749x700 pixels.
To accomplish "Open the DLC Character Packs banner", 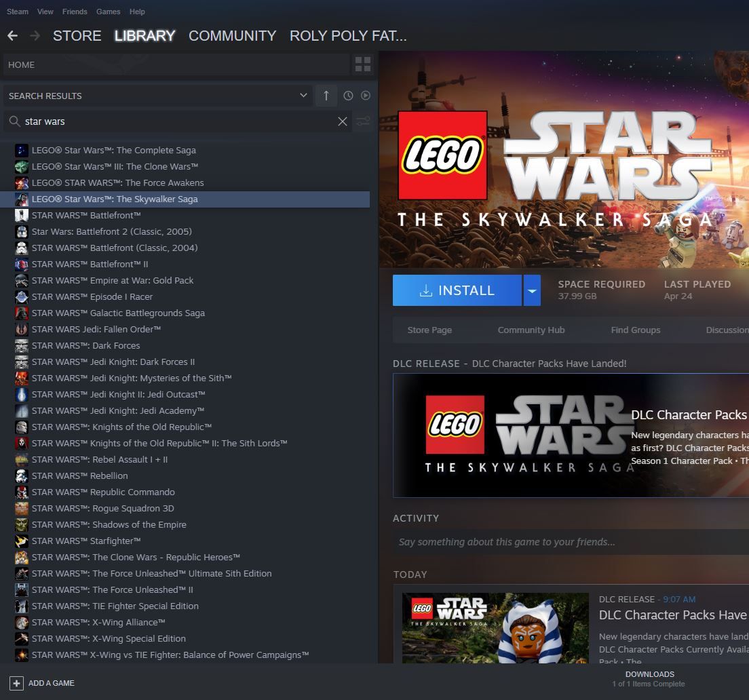I will pyautogui.click(x=571, y=435).
